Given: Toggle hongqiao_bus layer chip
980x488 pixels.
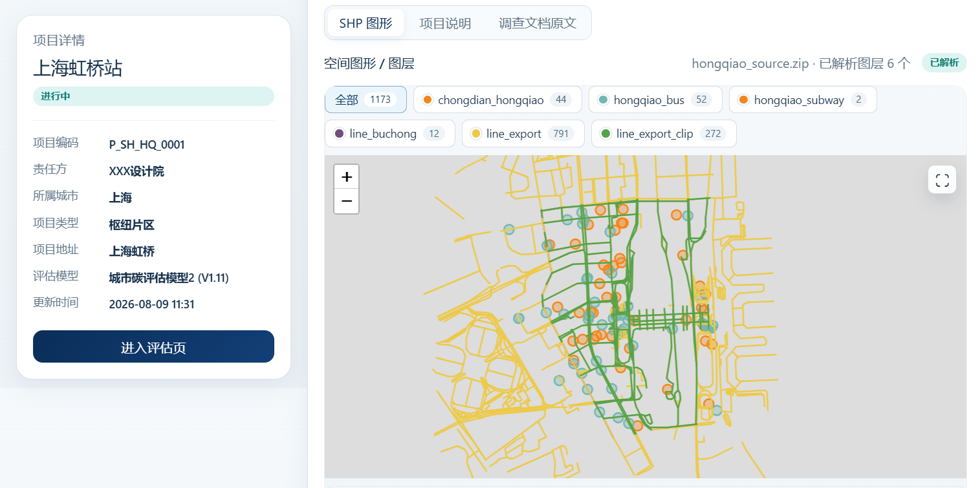Looking at the screenshot, I should tap(655, 100).
